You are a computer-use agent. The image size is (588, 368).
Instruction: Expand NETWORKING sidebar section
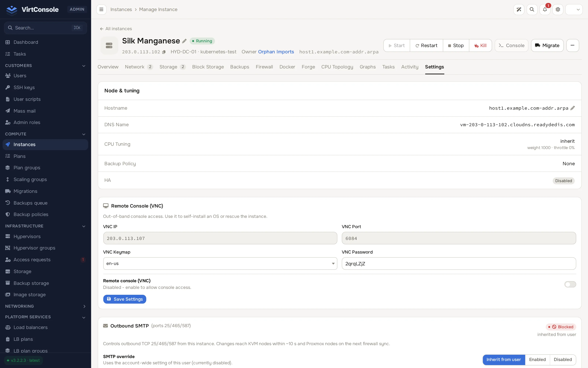[x=45, y=306]
